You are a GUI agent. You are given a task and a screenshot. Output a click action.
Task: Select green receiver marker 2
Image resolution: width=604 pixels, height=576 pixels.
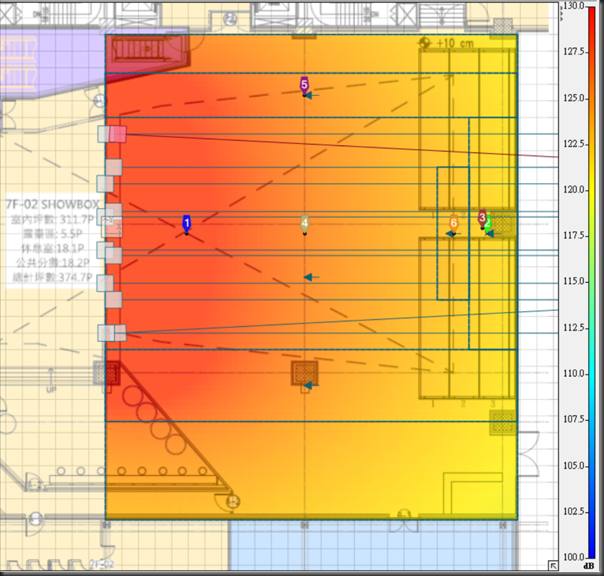point(488,224)
